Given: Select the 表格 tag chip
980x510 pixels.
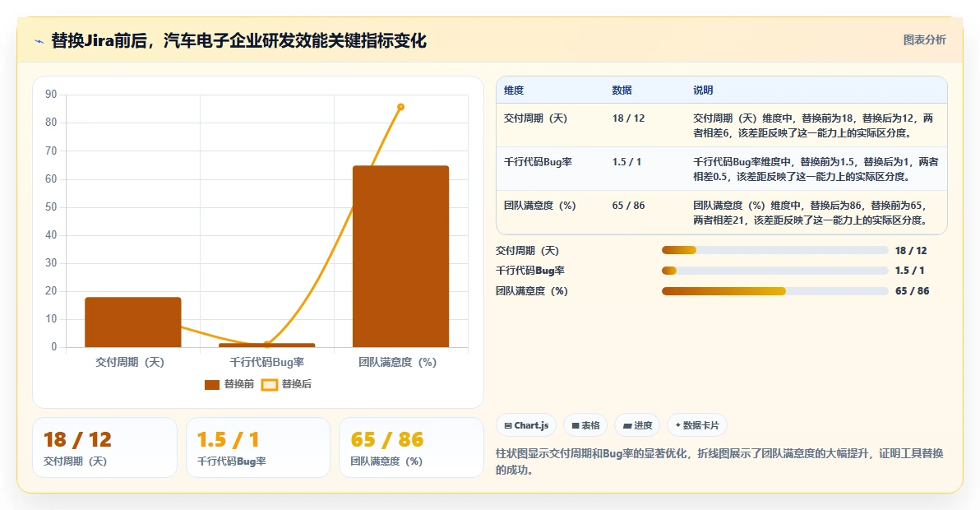Looking at the screenshot, I should click(x=585, y=425).
